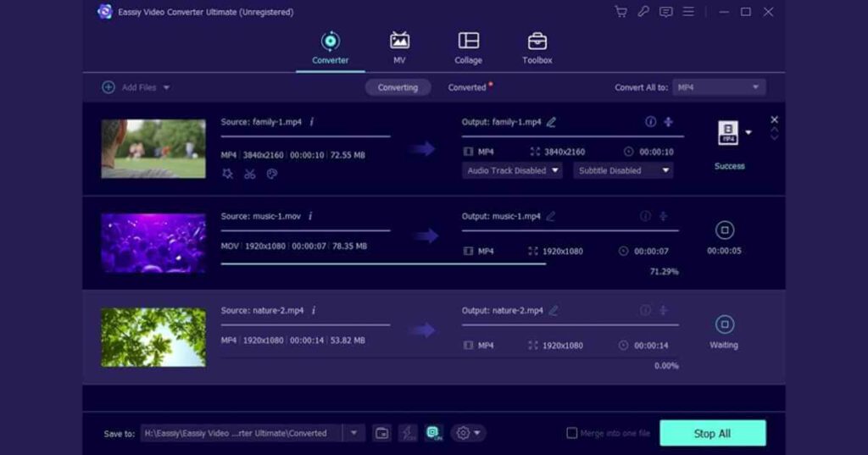Open the hamburger menu in title bar
This screenshot has width=868, height=455.
pos(688,12)
